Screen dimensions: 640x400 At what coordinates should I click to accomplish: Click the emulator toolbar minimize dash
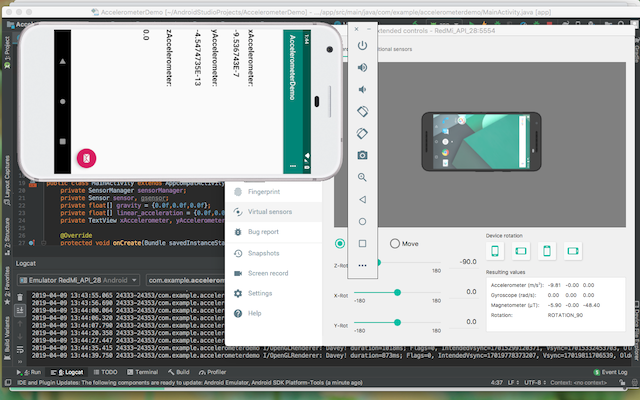tap(369, 29)
